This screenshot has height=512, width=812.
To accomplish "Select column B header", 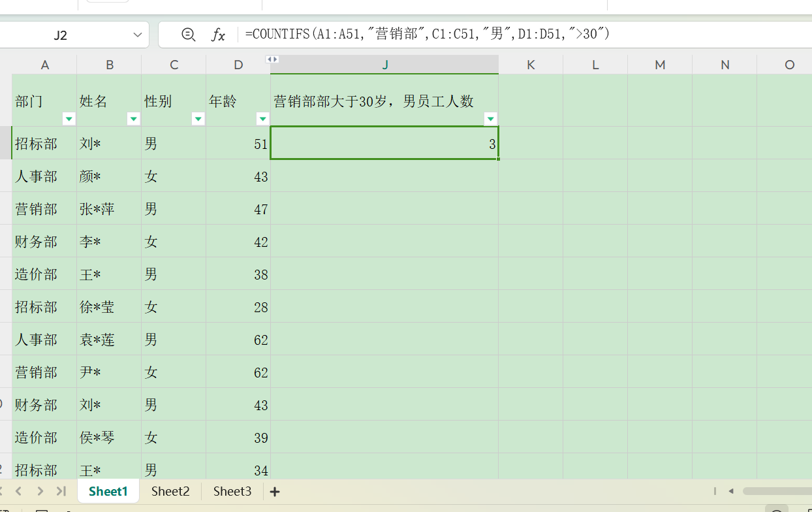I will click(x=109, y=65).
